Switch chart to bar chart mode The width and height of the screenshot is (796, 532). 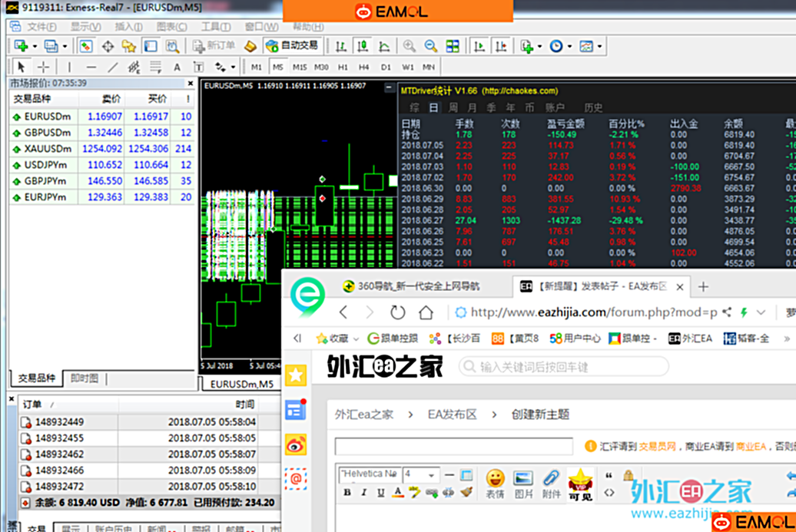click(340, 47)
